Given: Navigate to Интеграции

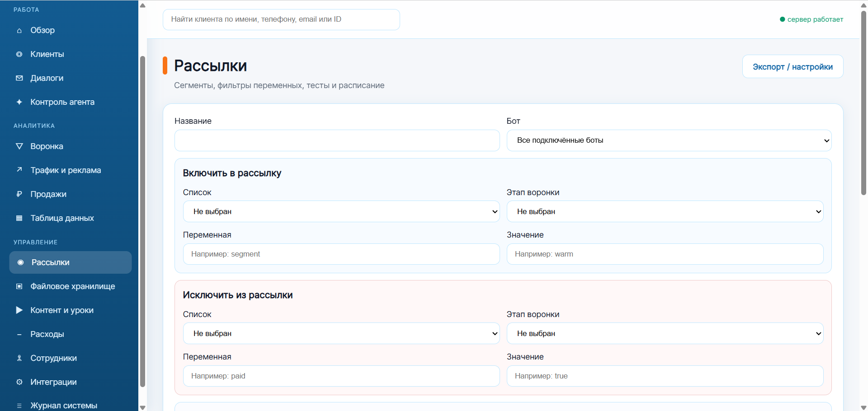Looking at the screenshot, I should tap(71, 382).
